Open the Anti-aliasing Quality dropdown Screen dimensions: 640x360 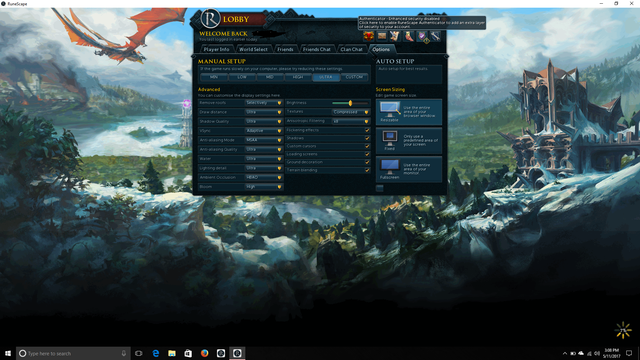click(x=264, y=149)
